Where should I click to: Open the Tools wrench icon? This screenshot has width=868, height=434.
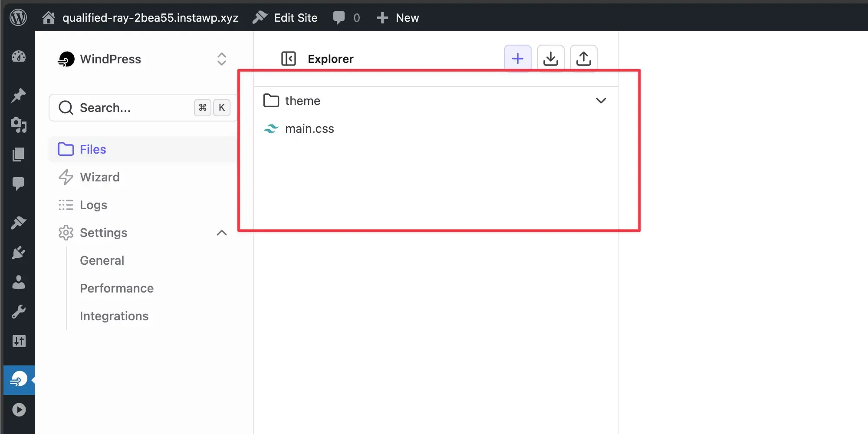click(18, 312)
